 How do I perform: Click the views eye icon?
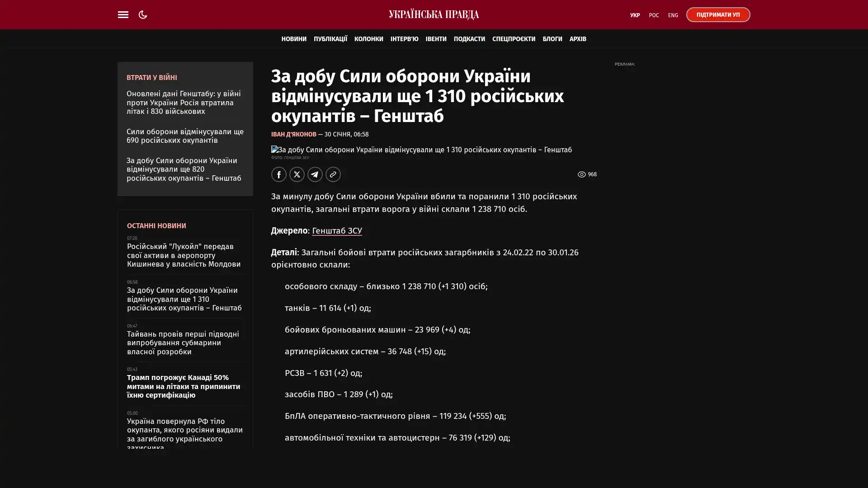(x=581, y=174)
